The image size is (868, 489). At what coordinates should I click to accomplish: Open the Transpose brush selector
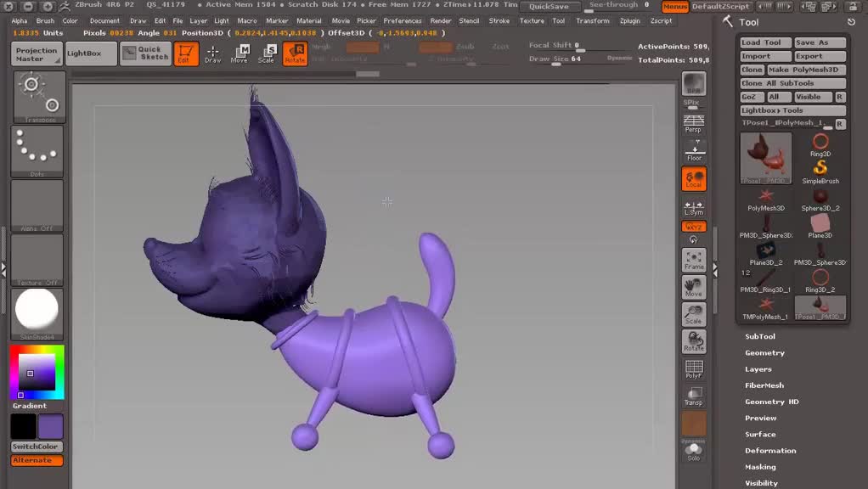[x=39, y=97]
